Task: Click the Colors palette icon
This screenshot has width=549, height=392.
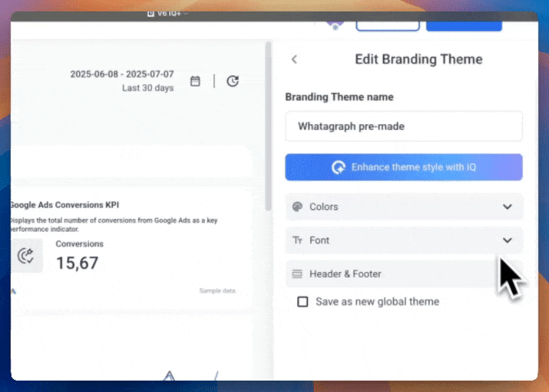Action: pyautogui.click(x=297, y=207)
